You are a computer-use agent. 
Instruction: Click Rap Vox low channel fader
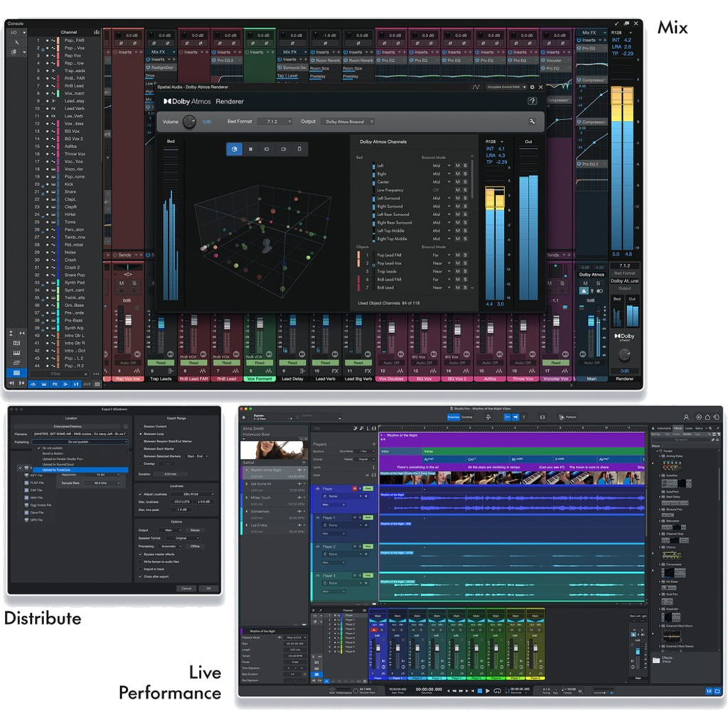click(x=128, y=321)
